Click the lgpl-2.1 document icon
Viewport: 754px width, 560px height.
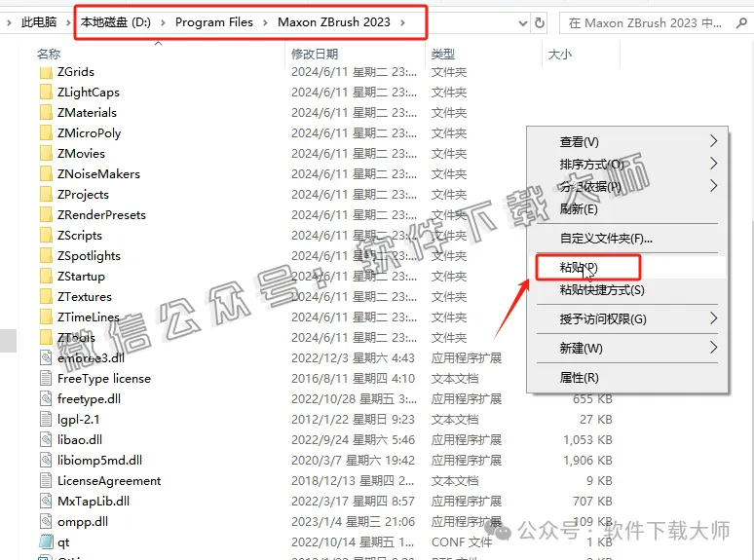coord(46,420)
